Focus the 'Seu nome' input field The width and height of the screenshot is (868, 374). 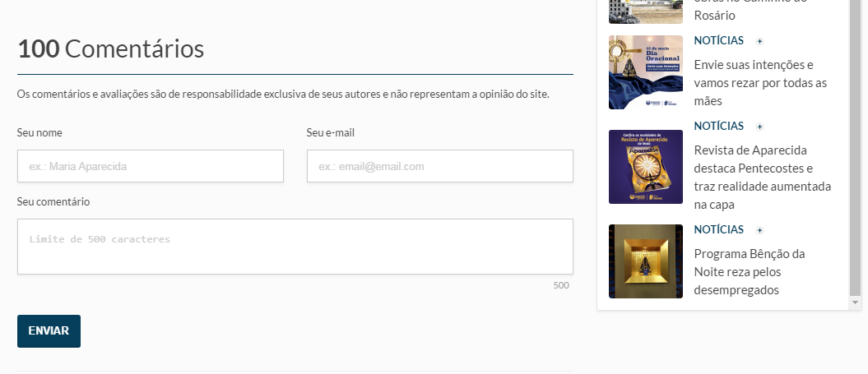[x=151, y=166]
